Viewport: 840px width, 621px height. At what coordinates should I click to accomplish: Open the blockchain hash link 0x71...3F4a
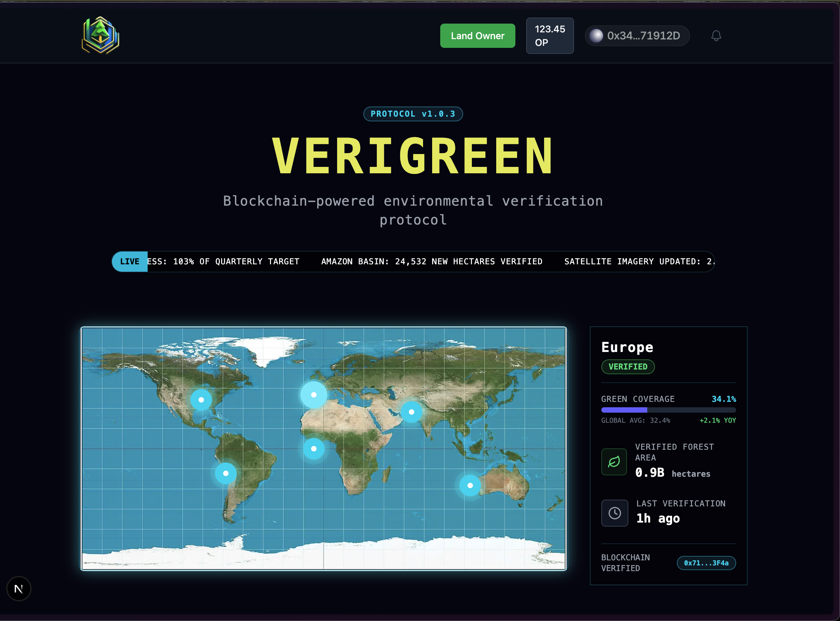(x=706, y=563)
